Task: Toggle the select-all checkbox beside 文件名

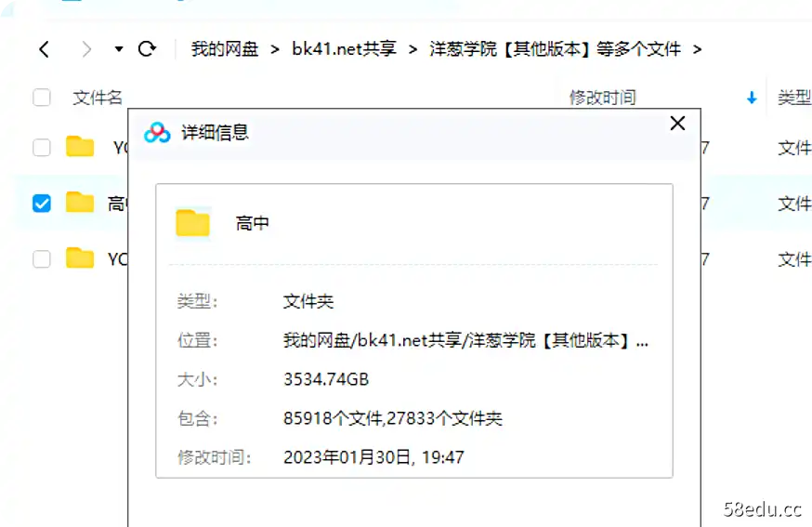Action: point(42,98)
